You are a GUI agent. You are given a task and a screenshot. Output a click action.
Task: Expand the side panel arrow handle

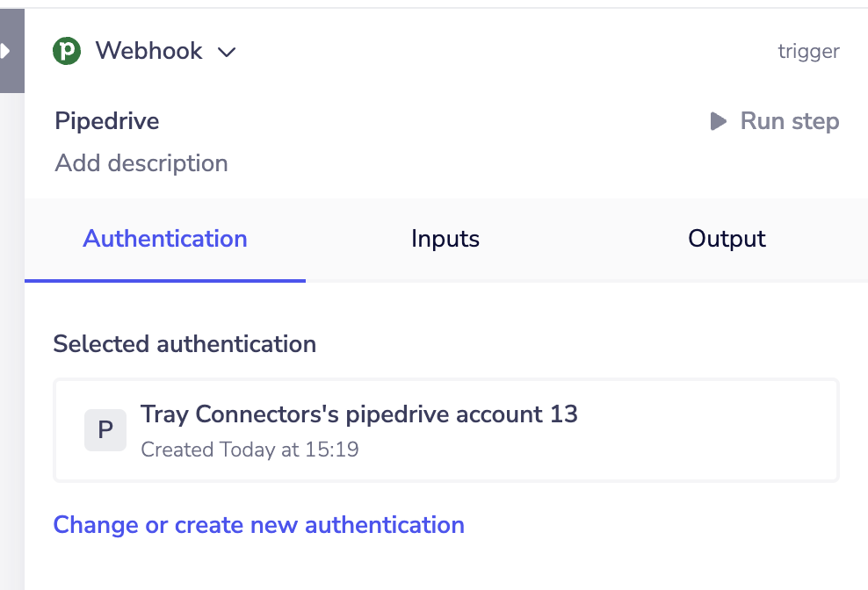pyautogui.click(x=7, y=51)
